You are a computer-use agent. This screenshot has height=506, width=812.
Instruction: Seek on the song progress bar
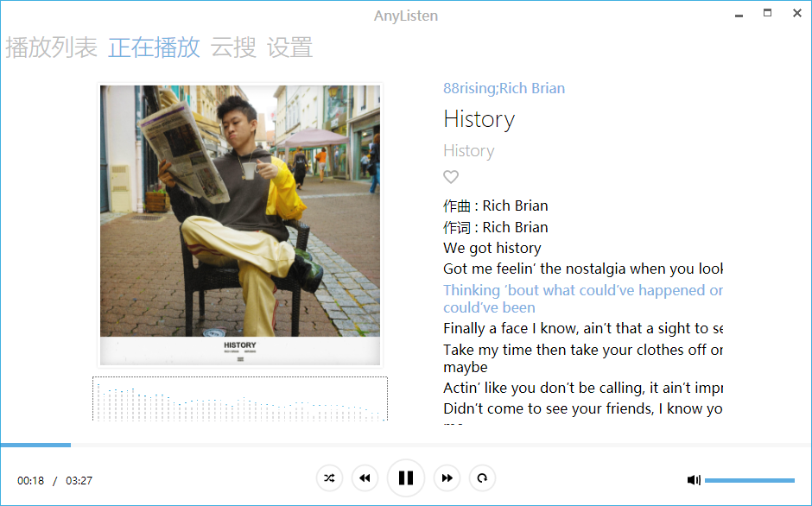406,445
